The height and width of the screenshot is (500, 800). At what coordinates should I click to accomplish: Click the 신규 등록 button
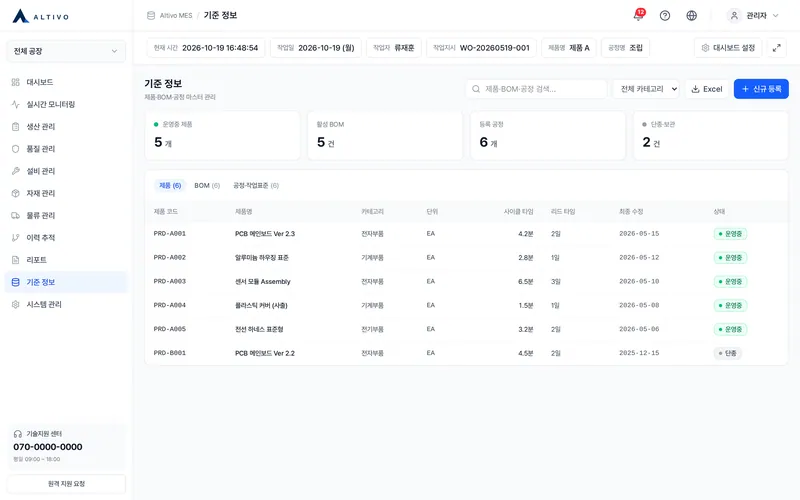tap(761, 89)
